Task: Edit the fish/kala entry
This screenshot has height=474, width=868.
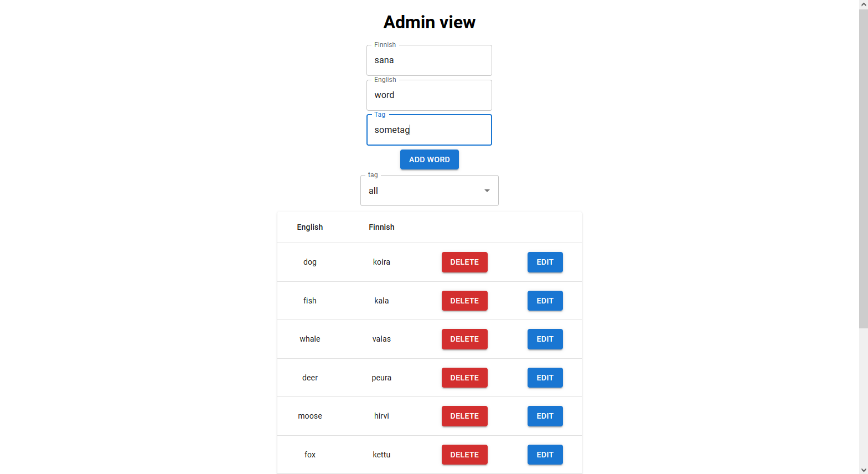Action: 545,301
